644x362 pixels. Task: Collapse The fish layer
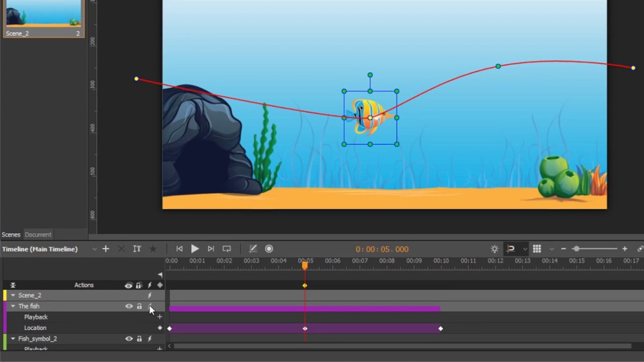pos(13,306)
